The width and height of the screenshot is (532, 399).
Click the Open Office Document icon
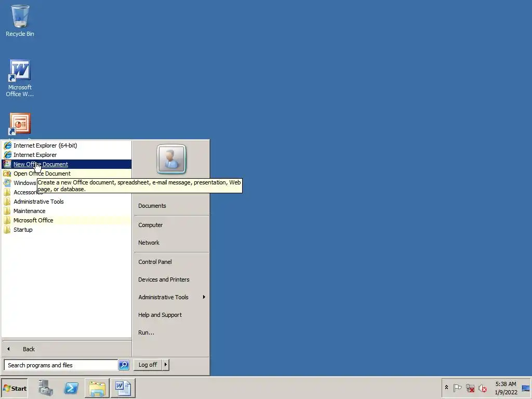[x=7, y=174]
